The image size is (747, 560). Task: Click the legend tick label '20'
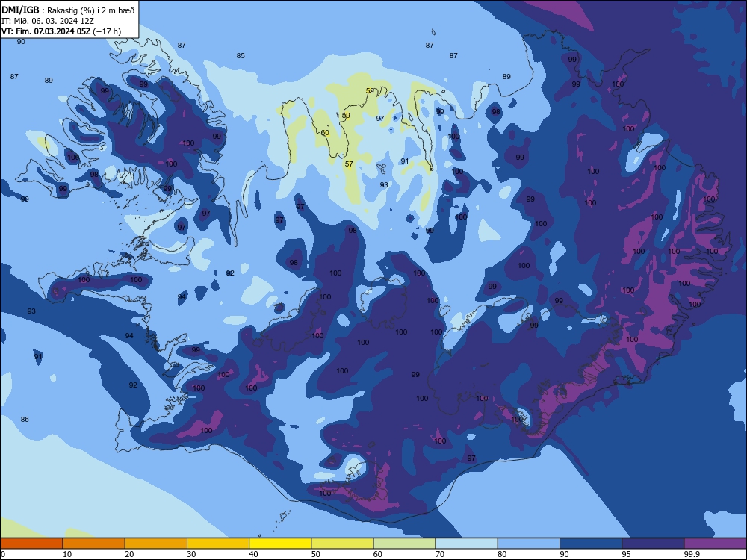(129, 554)
